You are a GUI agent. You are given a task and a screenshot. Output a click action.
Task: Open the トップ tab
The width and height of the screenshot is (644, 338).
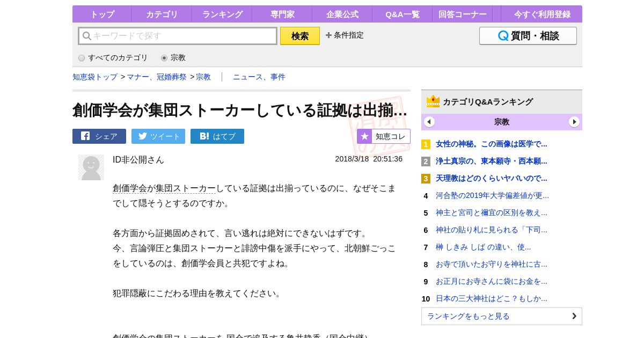click(102, 14)
